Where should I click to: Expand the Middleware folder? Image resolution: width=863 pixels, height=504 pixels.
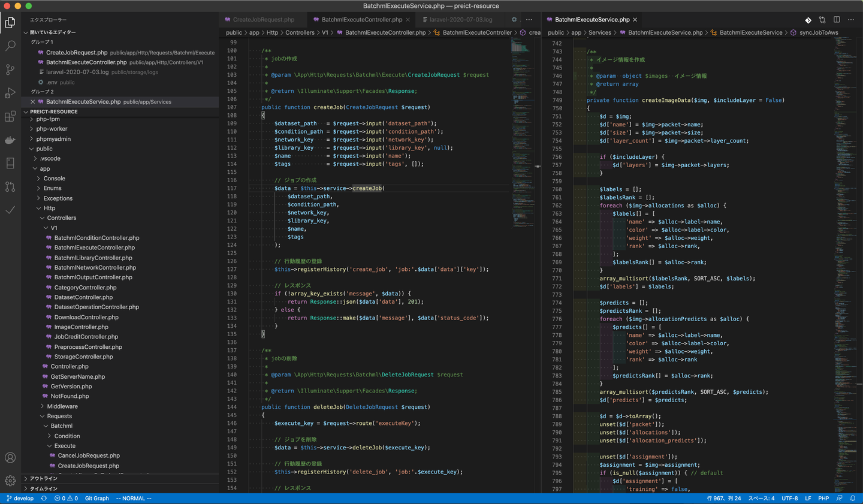62,406
